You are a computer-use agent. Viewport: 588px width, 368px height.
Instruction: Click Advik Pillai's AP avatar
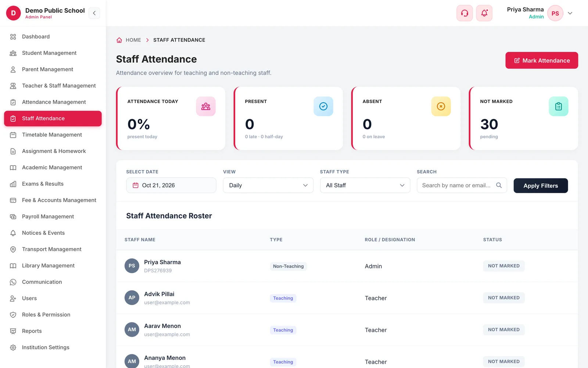pyautogui.click(x=132, y=298)
